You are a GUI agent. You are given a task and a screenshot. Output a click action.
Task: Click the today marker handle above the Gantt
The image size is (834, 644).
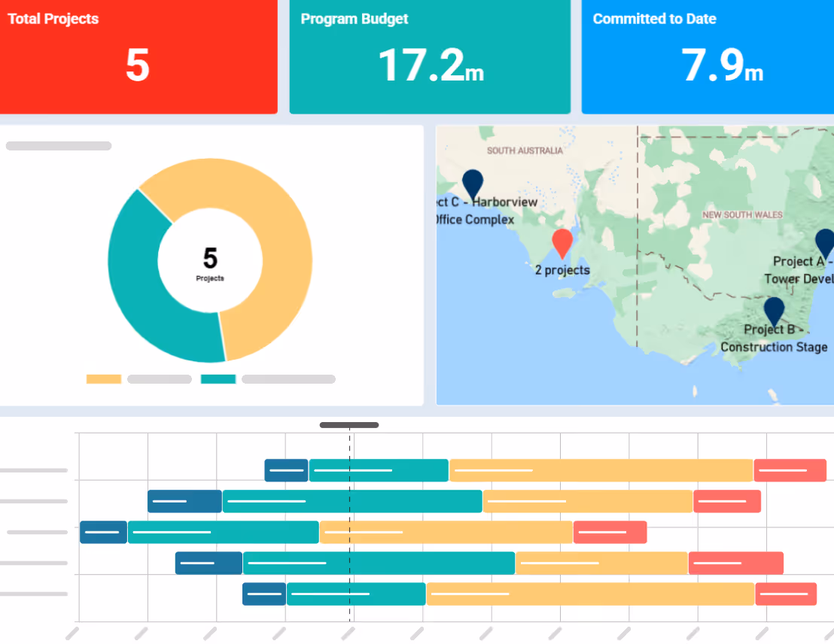tap(349, 424)
